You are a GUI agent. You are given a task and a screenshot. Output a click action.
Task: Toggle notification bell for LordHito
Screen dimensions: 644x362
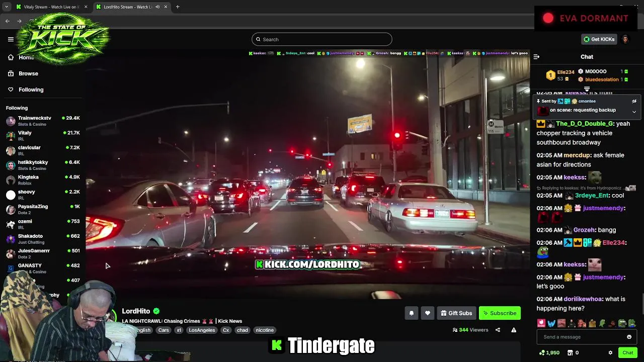pos(411,313)
